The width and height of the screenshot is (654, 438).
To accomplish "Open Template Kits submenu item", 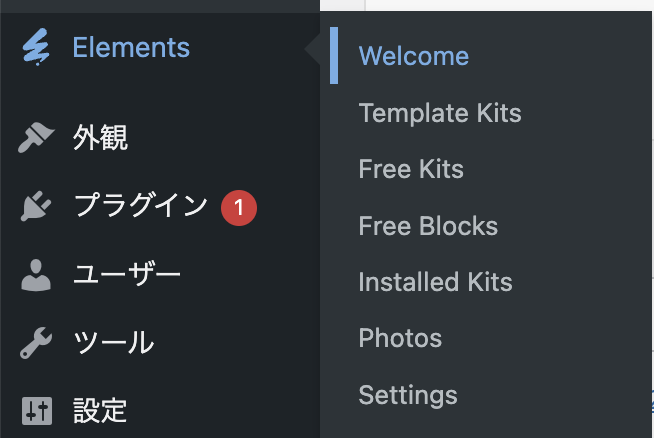I will coord(440,113).
